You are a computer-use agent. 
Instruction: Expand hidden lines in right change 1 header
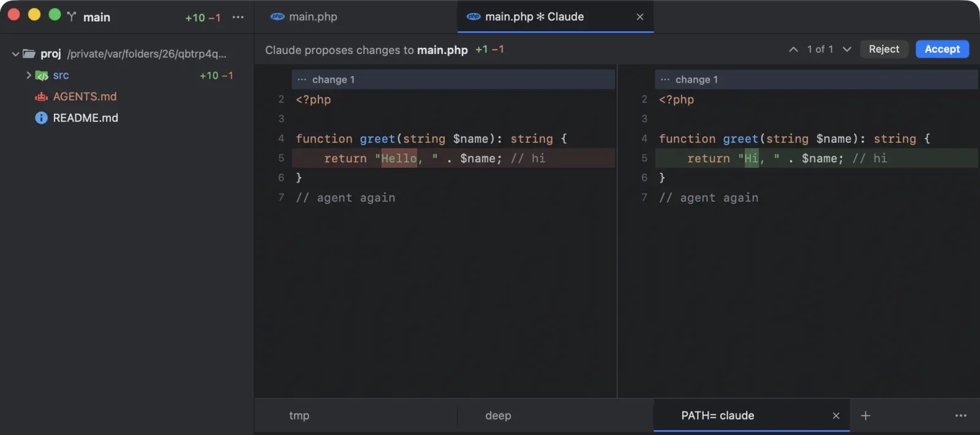click(665, 80)
